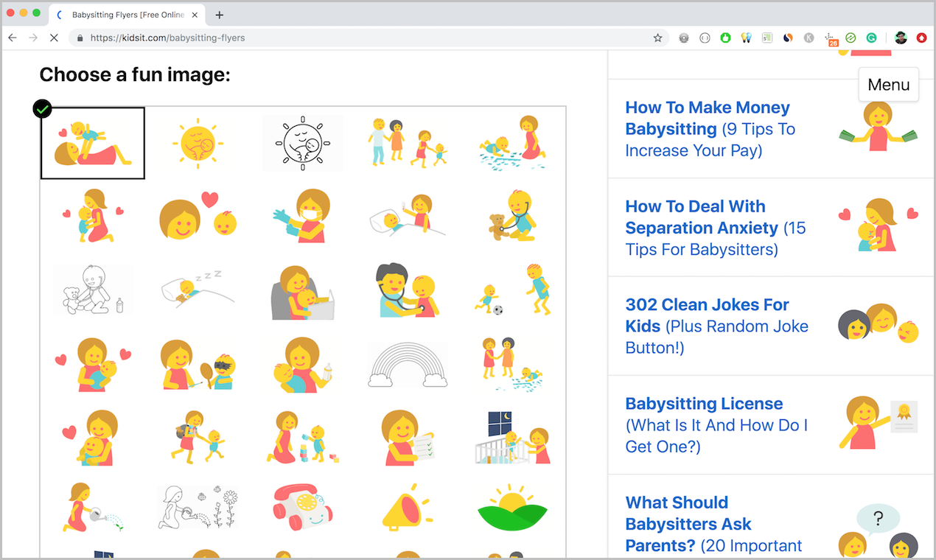Select the two sitters watching baby swim
This screenshot has width=936, height=560.
(x=513, y=365)
